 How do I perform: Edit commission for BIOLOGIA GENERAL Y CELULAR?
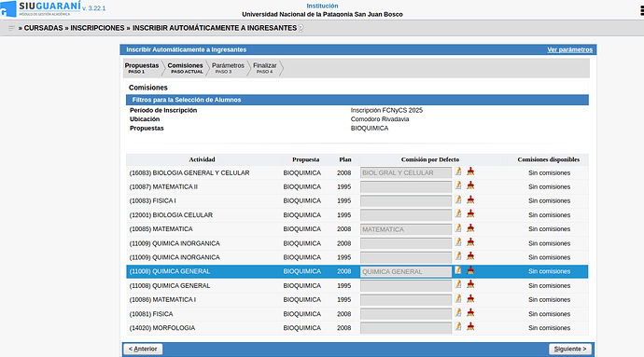(458, 172)
